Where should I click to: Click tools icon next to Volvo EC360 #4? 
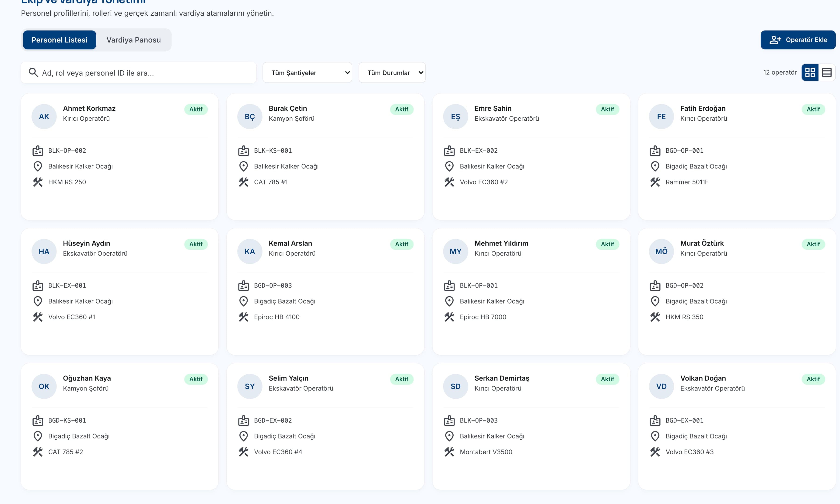(243, 452)
